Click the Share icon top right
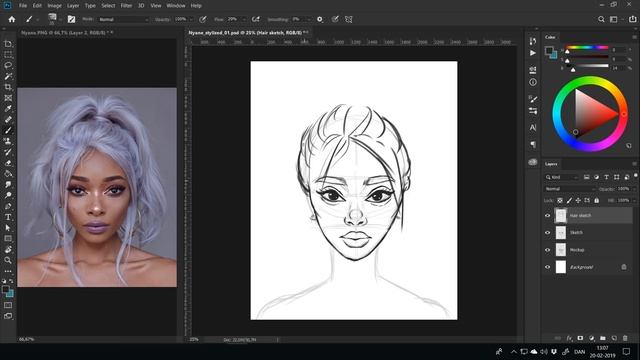The image size is (640, 360). tap(633, 19)
